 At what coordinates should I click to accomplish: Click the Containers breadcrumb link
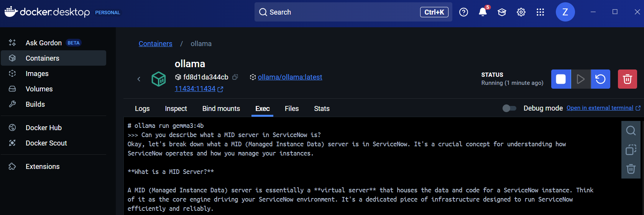[x=155, y=43]
